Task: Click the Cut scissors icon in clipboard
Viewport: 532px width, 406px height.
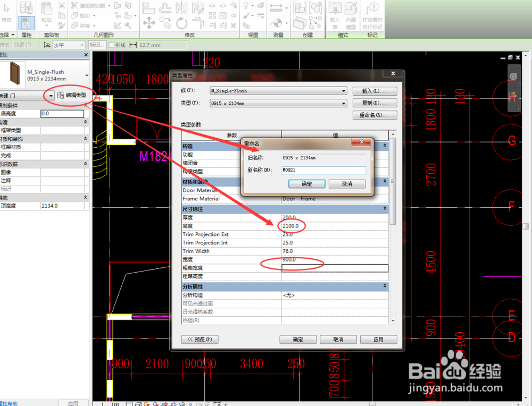Action: (61, 5)
